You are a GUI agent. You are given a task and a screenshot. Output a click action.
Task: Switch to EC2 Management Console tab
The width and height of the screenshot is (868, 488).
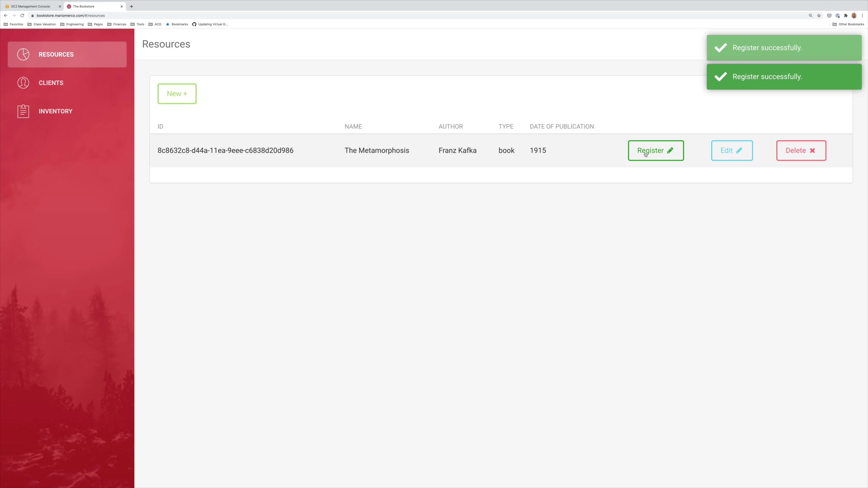[x=30, y=6]
